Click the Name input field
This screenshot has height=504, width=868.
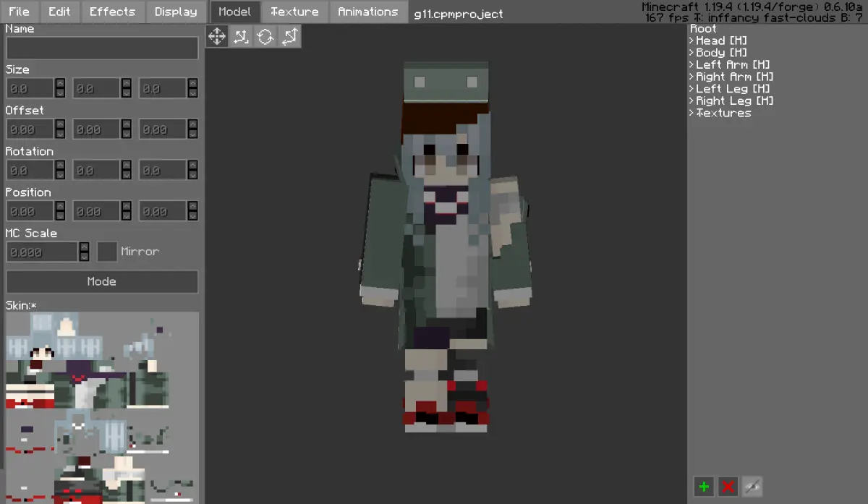pos(102,48)
